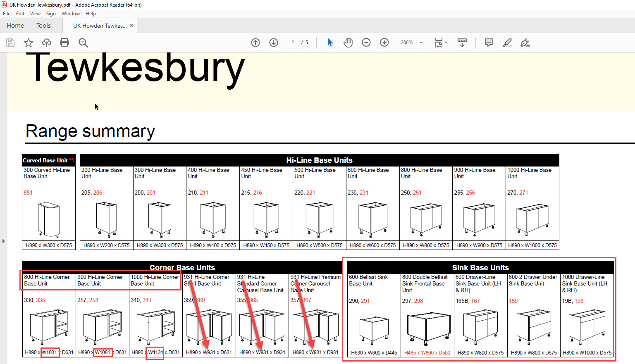Screen dimensions: 635x364
Task: Print the document using printer icon
Action: [64, 43]
